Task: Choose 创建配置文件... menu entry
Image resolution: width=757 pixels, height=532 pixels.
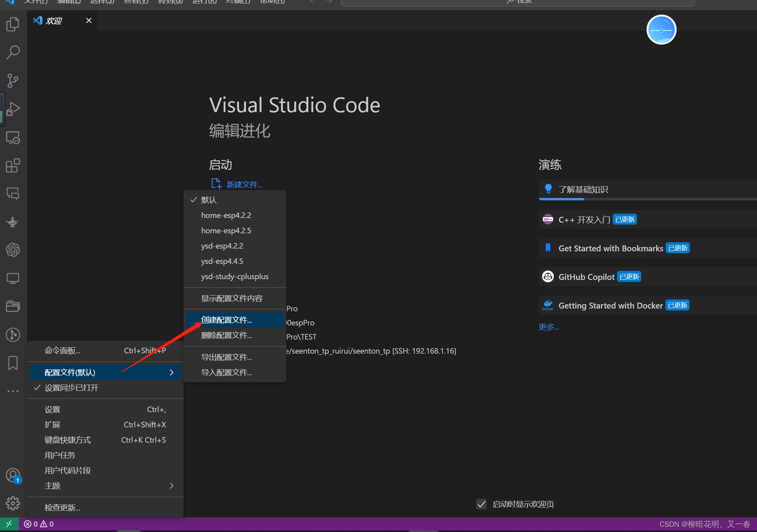Action: point(227,320)
